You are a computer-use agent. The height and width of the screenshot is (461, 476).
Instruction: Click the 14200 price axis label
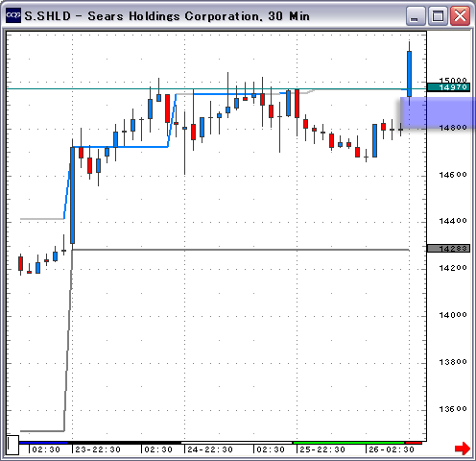coord(453,268)
